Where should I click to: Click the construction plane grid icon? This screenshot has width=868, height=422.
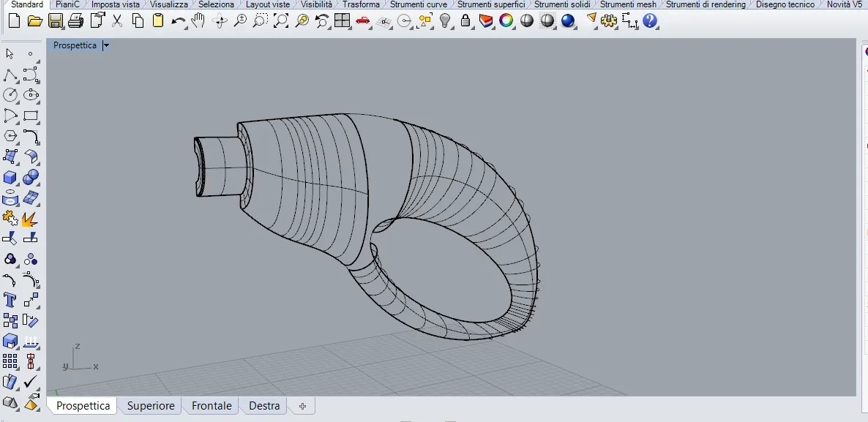pos(383,21)
